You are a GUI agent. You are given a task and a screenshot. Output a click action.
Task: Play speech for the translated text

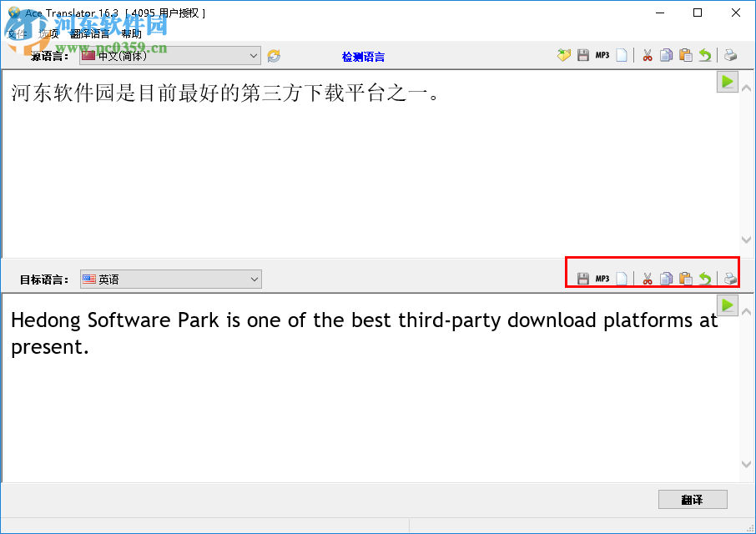pos(727,305)
